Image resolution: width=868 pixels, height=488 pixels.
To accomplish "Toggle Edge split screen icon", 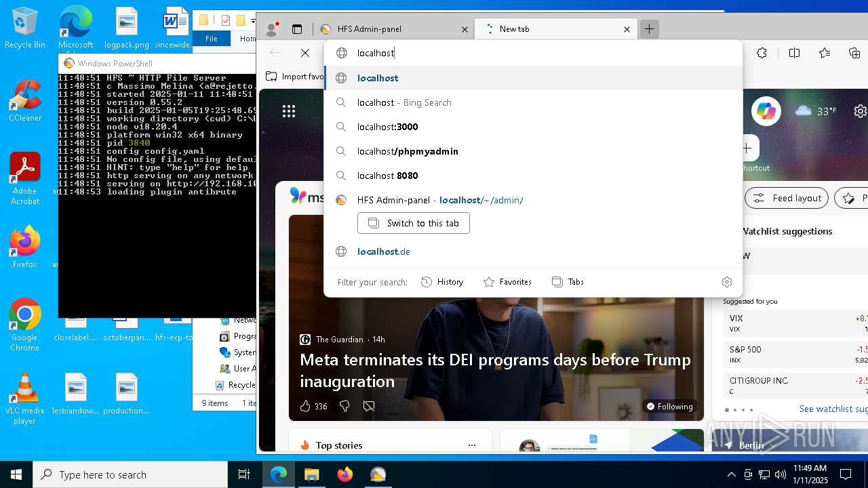I will tap(794, 53).
